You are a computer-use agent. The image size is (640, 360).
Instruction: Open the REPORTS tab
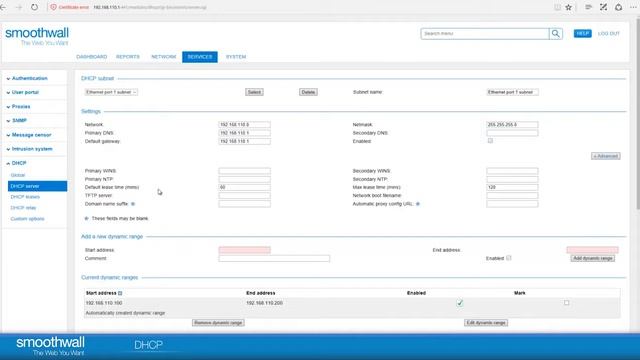[128, 57]
